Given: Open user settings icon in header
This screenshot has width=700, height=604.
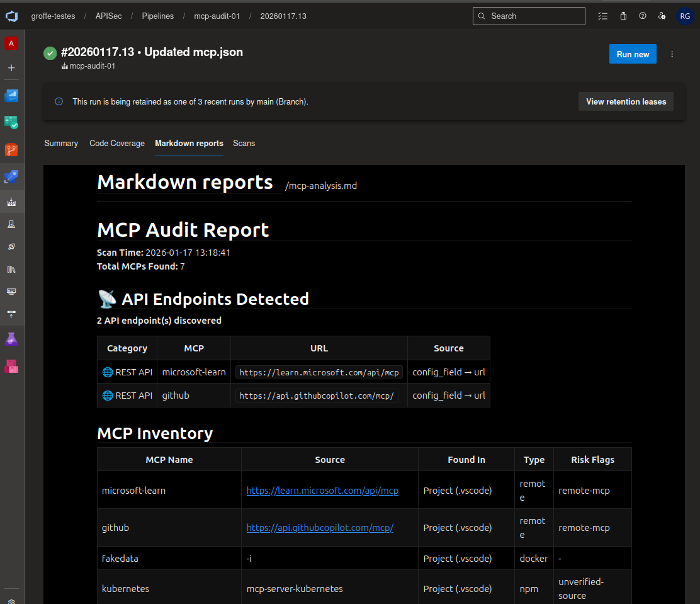Looking at the screenshot, I should [x=662, y=16].
